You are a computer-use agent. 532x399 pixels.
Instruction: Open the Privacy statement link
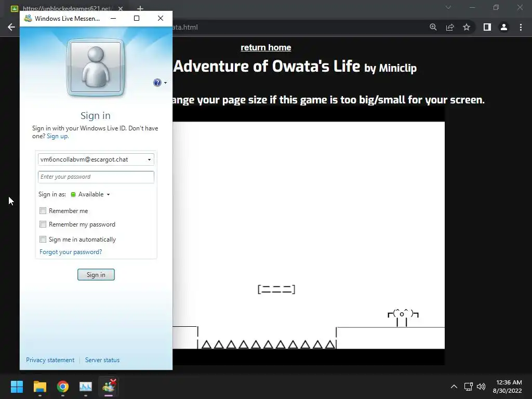click(x=50, y=360)
